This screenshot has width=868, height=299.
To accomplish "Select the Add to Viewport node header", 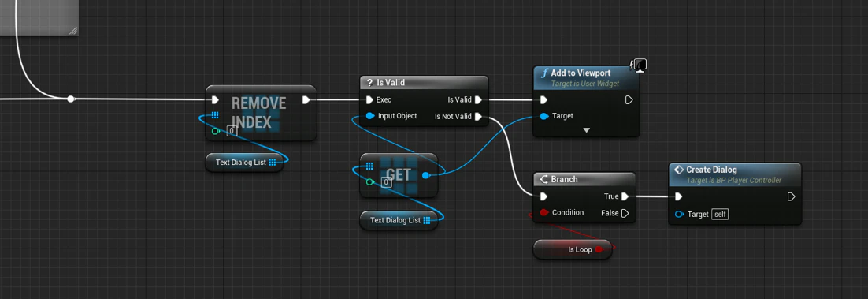I will click(x=586, y=77).
